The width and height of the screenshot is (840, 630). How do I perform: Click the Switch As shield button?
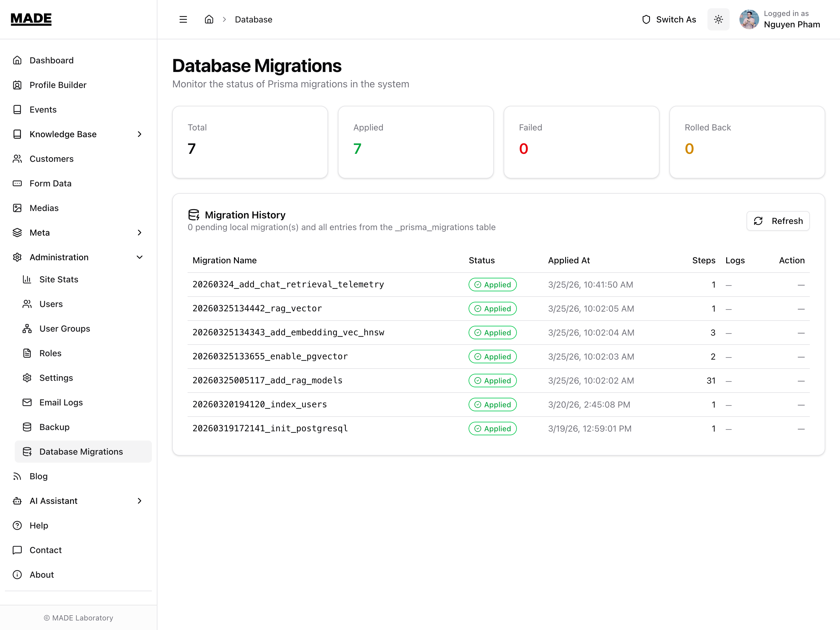point(669,19)
